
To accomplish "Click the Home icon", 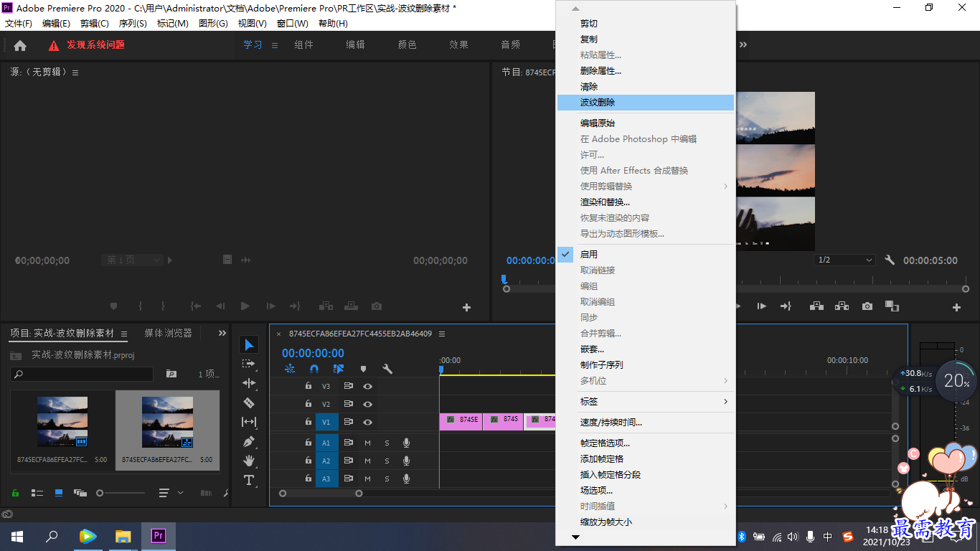I will [20, 45].
